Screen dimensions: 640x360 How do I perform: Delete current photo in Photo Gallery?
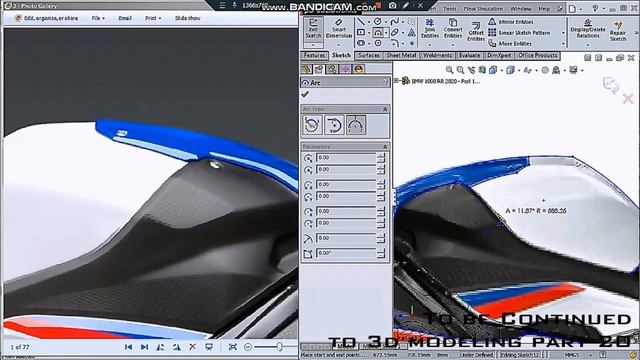pos(193,347)
